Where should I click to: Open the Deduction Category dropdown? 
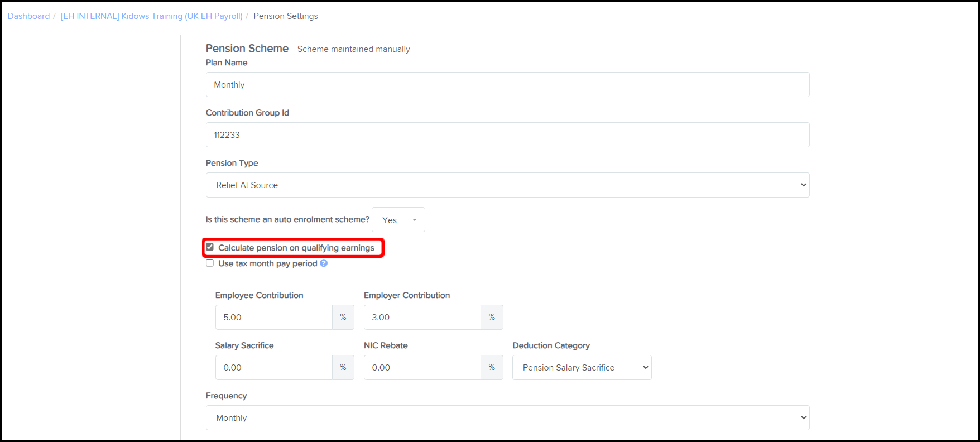(x=582, y=368)
